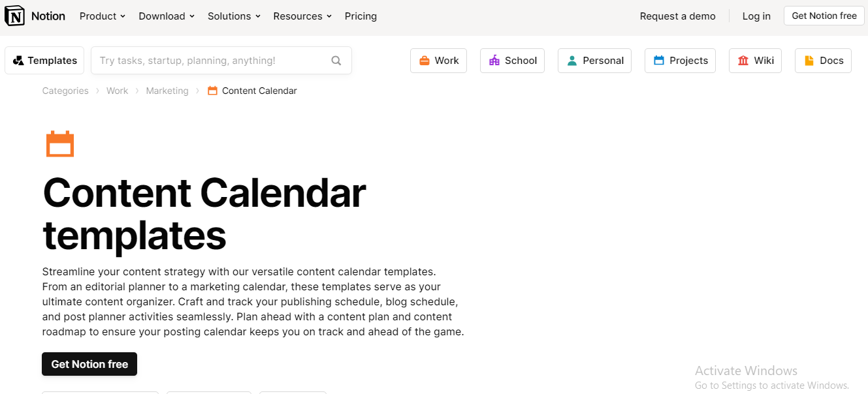Click the red Wiki bank icon
Viewport: 868px width, 394px height.
pos(743,61)
